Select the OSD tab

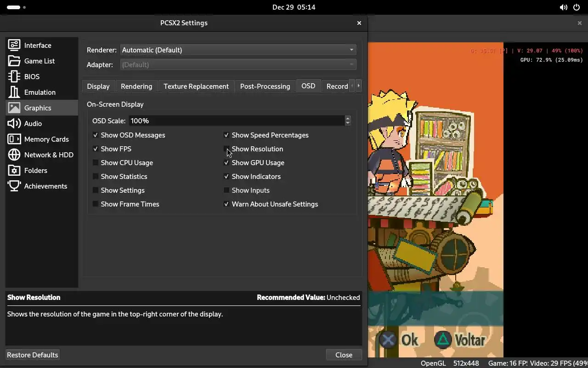(308, 86)
